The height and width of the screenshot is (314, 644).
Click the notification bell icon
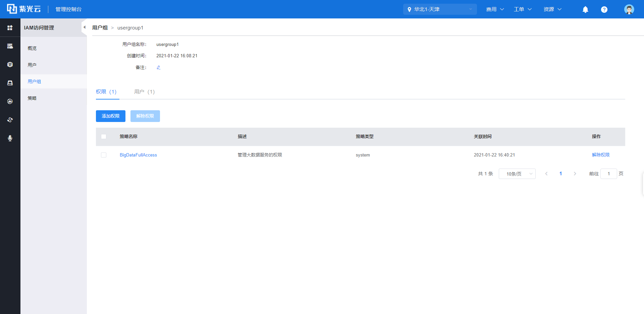(x=585, y=9)
